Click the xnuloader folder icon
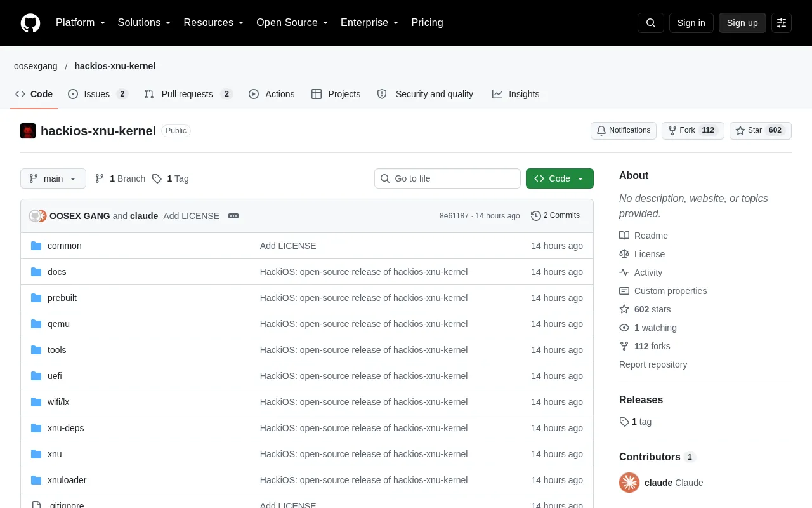Screen dimensions: 812x508 point(36,480)
